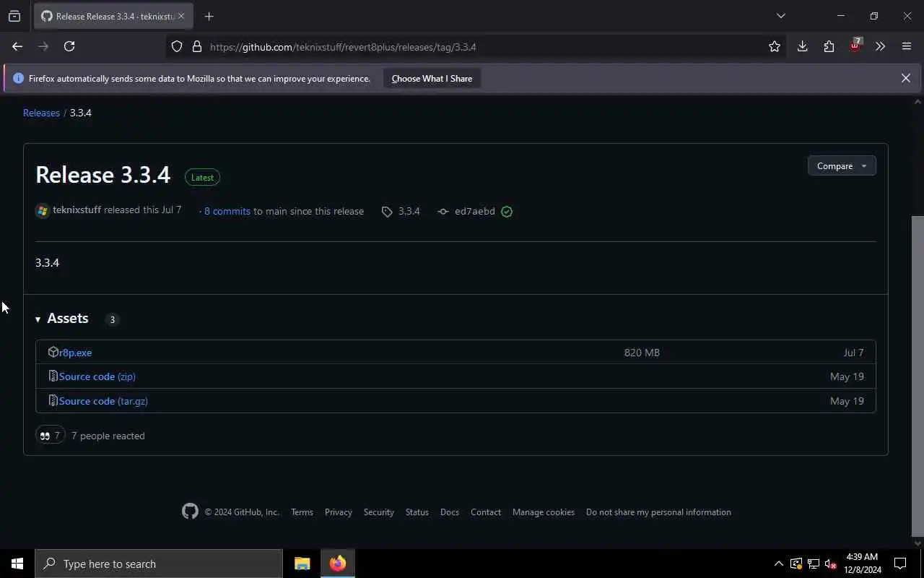The height and width of the screenshot is (578, 924).
Task: Click Manage cookies in footer
Action: pyautogui.click(x=544, y=512)
